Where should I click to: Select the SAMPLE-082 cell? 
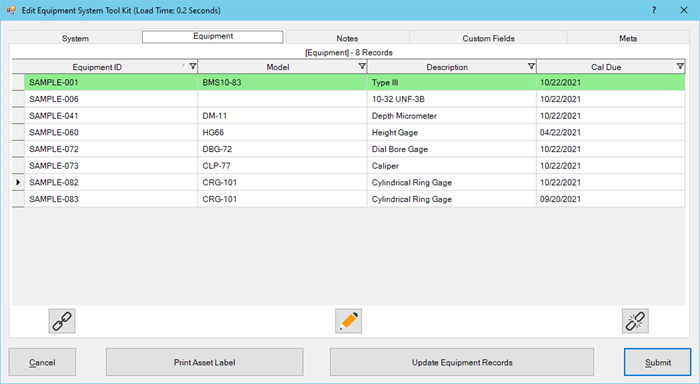[x=111, y=182]
